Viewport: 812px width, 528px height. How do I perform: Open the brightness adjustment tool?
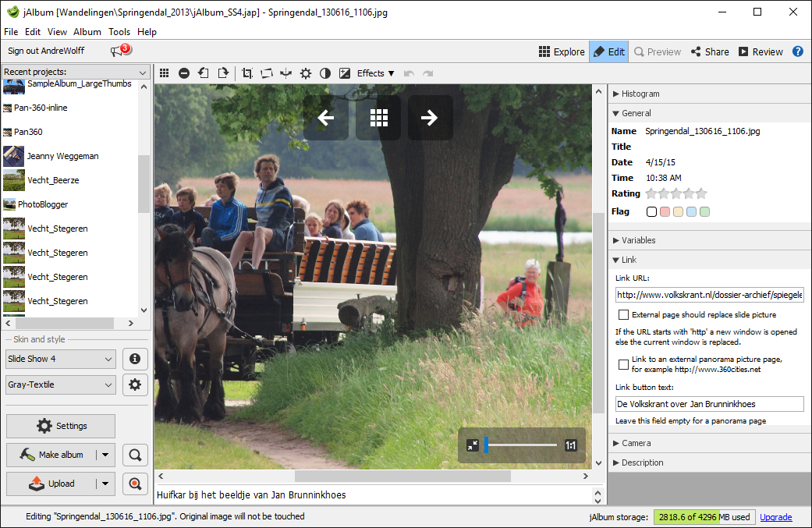pos(306,73)
